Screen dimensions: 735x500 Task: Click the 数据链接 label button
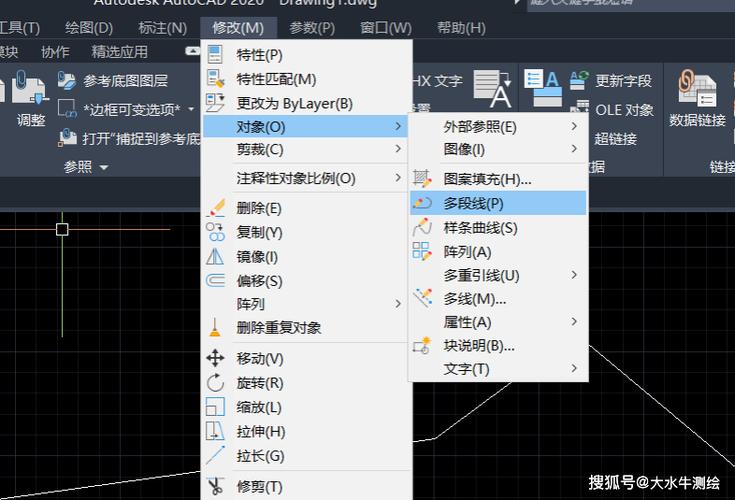coord(697,120)
